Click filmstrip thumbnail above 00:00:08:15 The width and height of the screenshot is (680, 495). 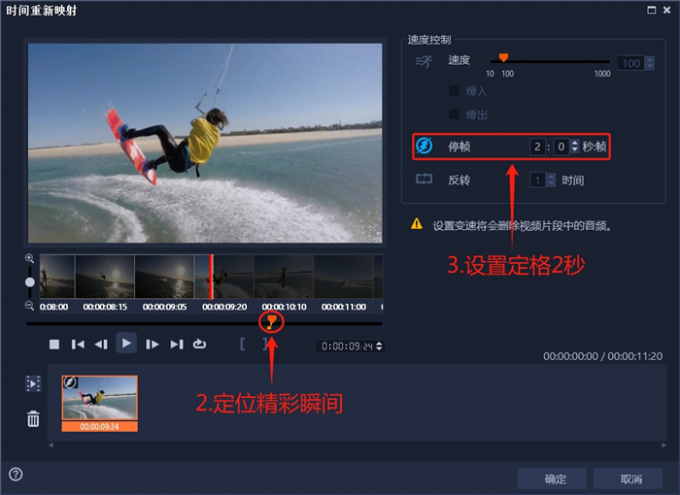105,277
